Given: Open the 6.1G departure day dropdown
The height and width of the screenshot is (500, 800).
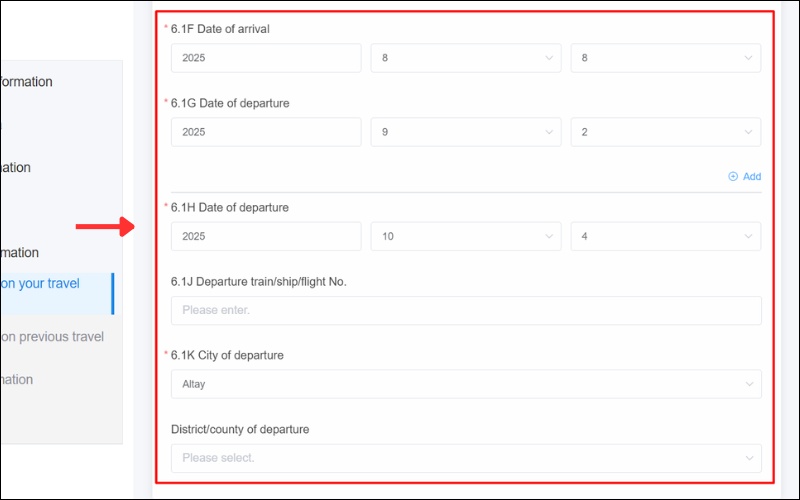Looking at the screenshot, I should (x=665, y=132).
